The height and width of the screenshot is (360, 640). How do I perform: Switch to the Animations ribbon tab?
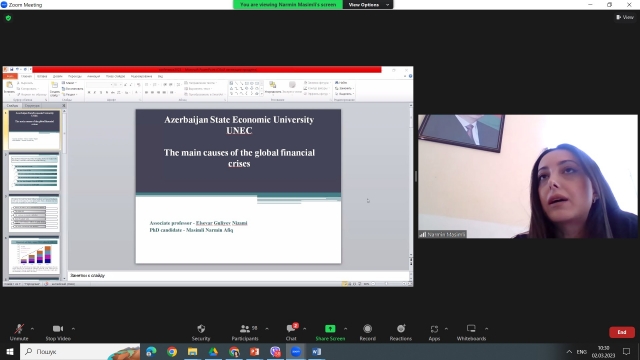point(93,76)
